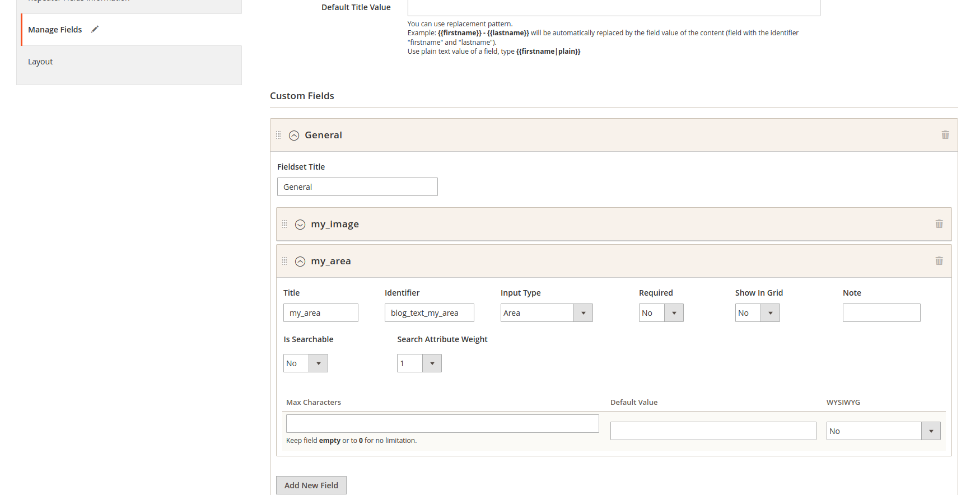980x495 pixels.
Task: Grab the drag handle of General fieldset
Action: (278, 135)
